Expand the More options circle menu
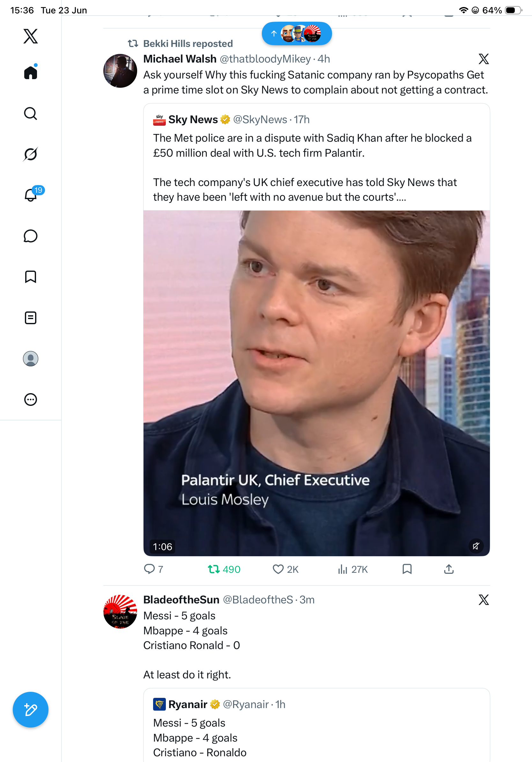This screenshot has height=762, width=532. (x=31, y=399)
